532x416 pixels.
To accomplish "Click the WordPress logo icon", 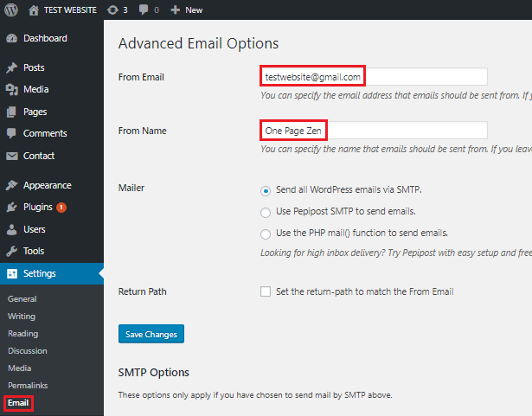I will (11, 10).
